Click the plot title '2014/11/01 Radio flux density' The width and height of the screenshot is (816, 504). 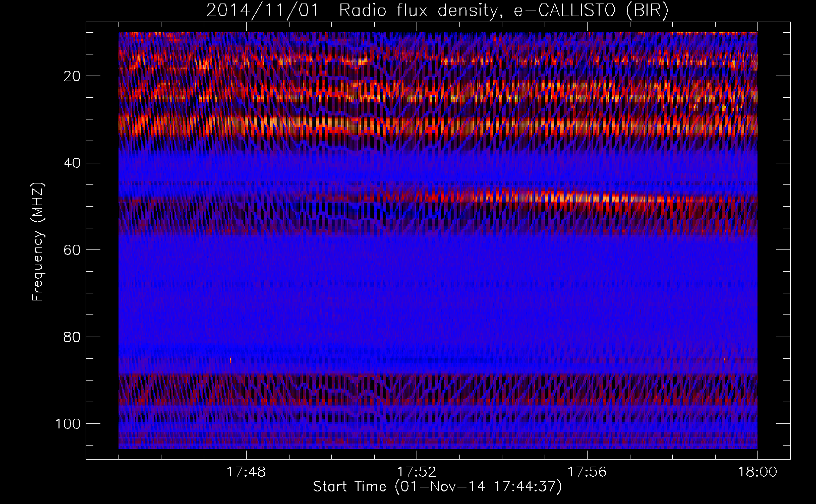click(437, 11)
